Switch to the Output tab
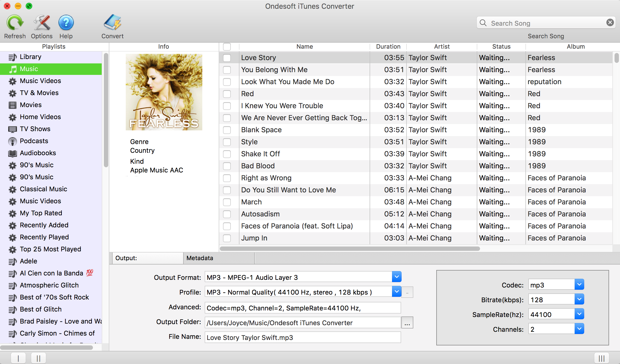This screenshot has width=620, height=364. click(147, 258)
